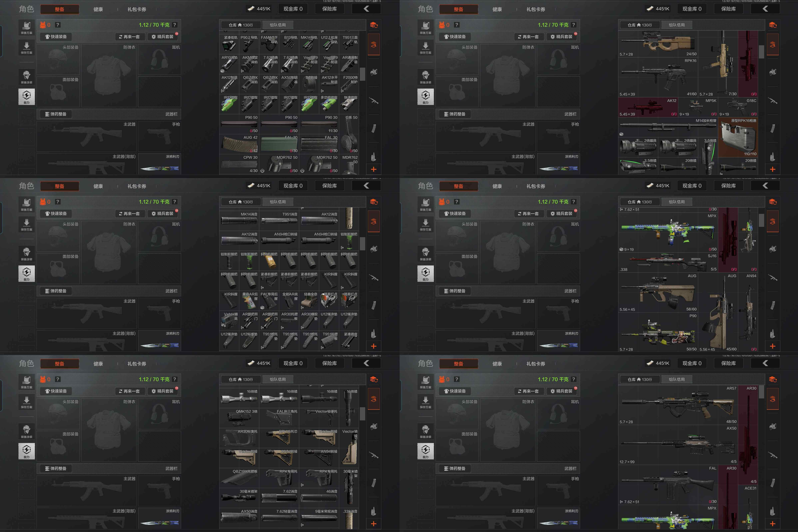Choose the 快速镭指 laser attachment
This screenshot has height=532, width=798.
[349, 104]
